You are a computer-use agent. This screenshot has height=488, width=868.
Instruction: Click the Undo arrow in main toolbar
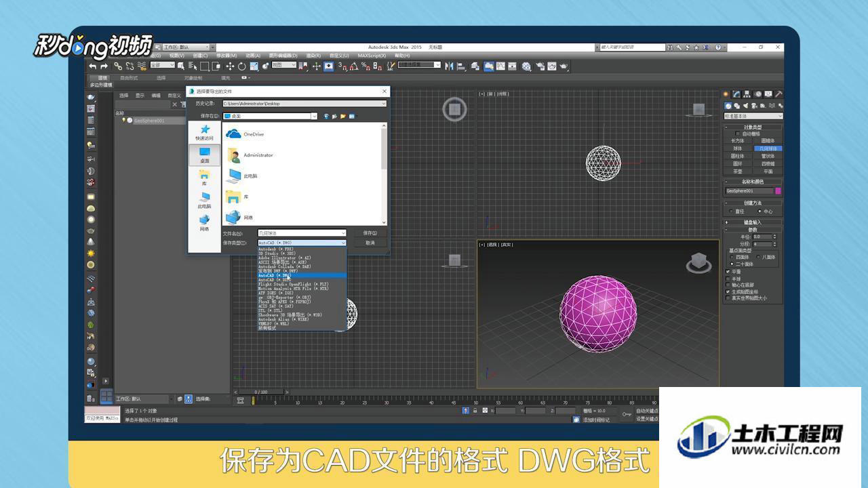point(93,66)
